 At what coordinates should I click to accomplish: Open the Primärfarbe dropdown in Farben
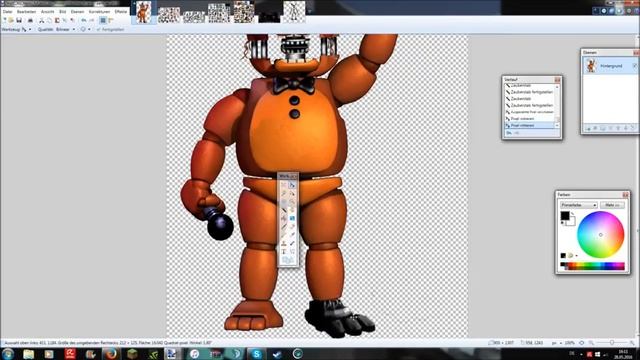[579, 205]
